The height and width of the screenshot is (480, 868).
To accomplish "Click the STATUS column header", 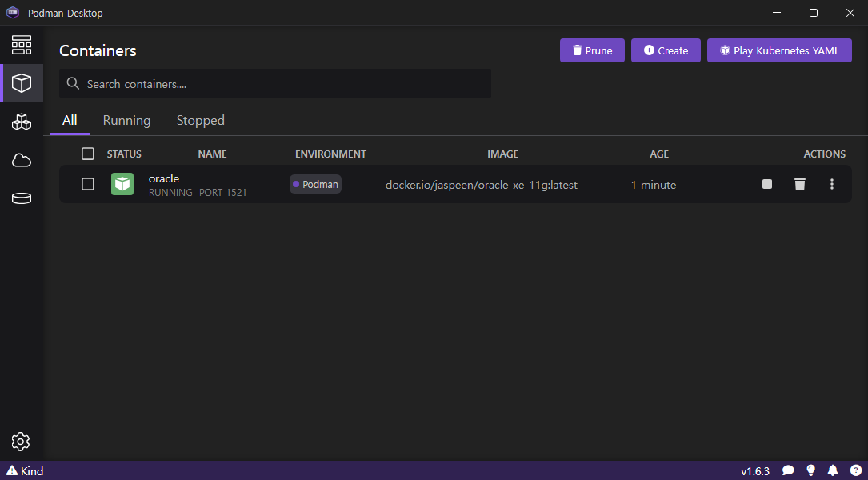I will (x=124, y=154).
